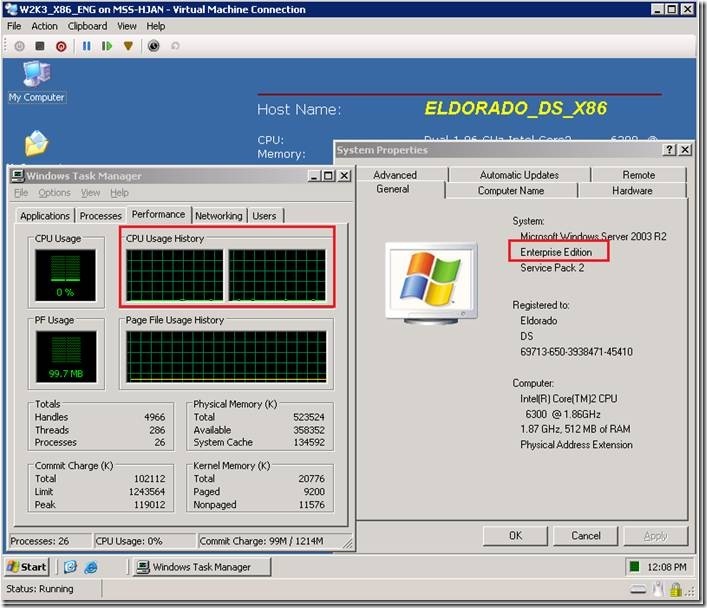Click the Status: Running status bar text
The width and height of the screenshot is (707, 608).
pos(40,589)
